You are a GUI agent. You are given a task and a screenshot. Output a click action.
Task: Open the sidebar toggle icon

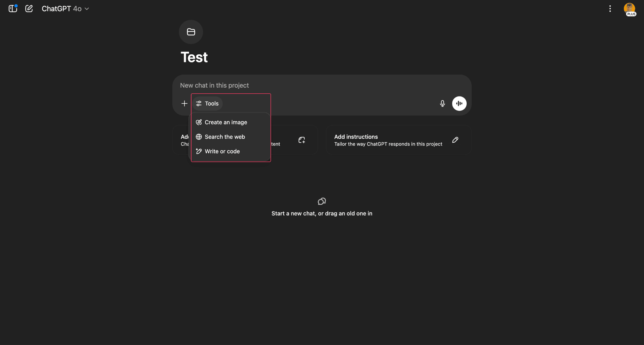(13, 8)
